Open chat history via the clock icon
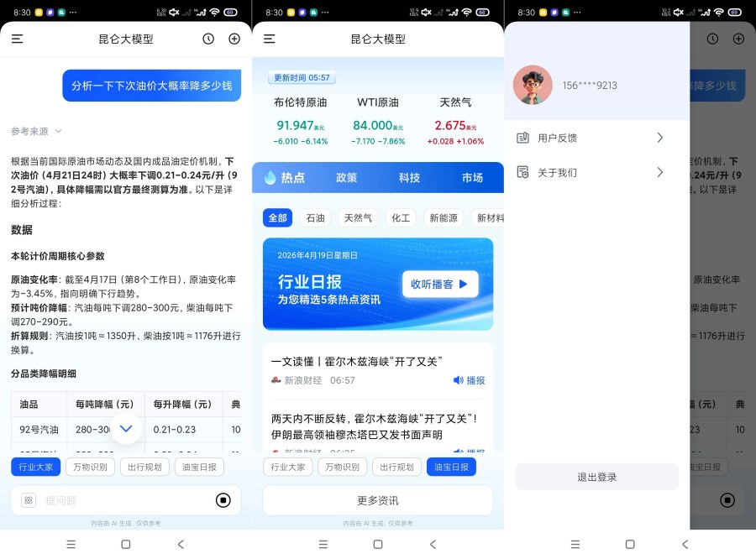756x559 pixels. (x=208, y=39)
